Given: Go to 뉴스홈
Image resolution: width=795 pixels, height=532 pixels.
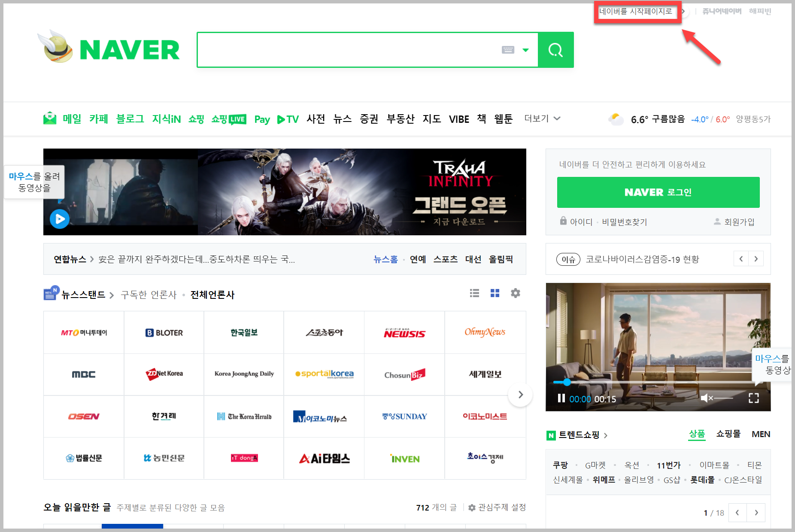Looking at the screenshot, I should 385,259.
